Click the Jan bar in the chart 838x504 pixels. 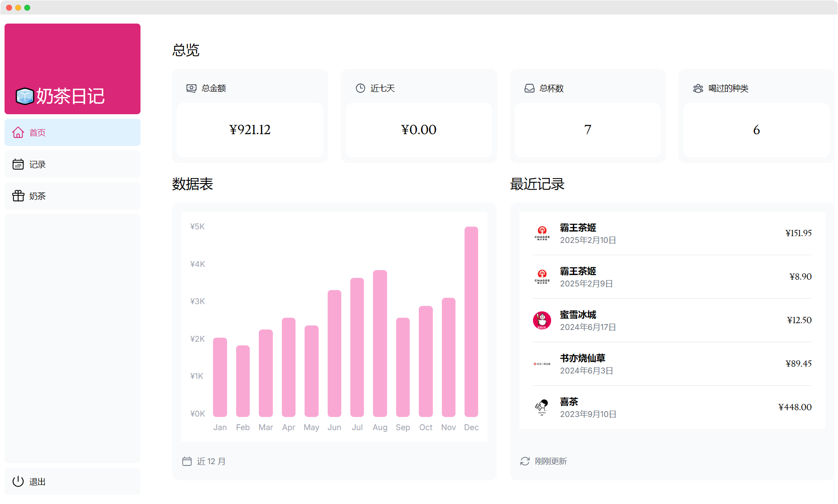[x=220, y=377]
